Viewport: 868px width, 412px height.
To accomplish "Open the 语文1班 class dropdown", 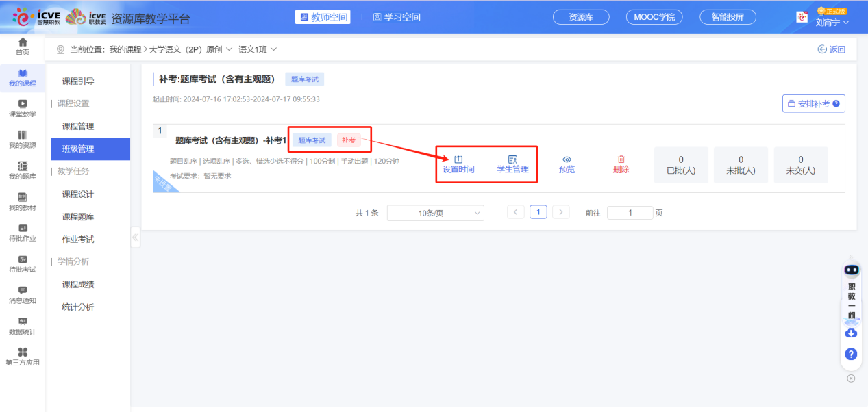I will click(x=258, y=49).
